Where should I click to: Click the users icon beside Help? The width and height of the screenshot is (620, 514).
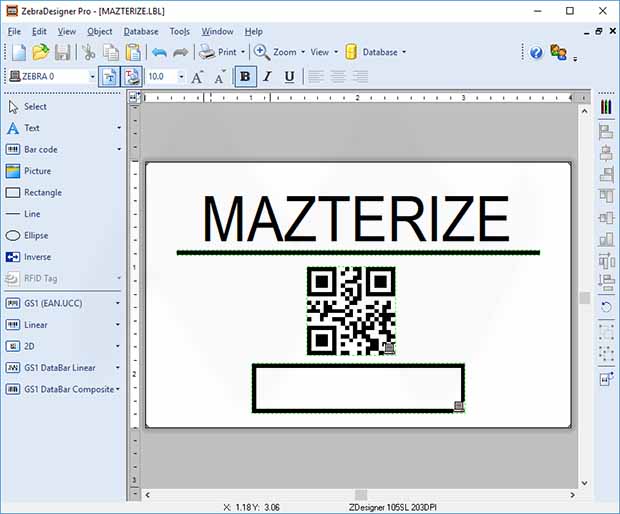coord(558,52)
